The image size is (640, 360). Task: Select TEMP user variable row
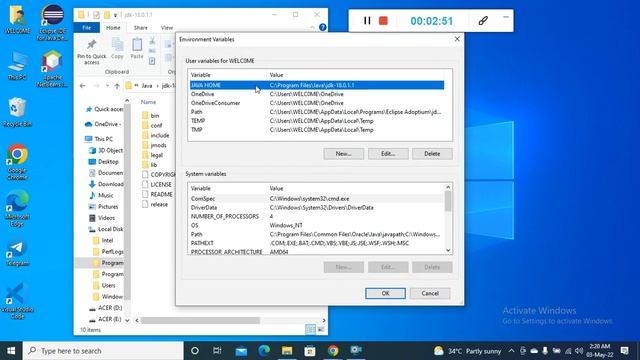pos(317,121)
